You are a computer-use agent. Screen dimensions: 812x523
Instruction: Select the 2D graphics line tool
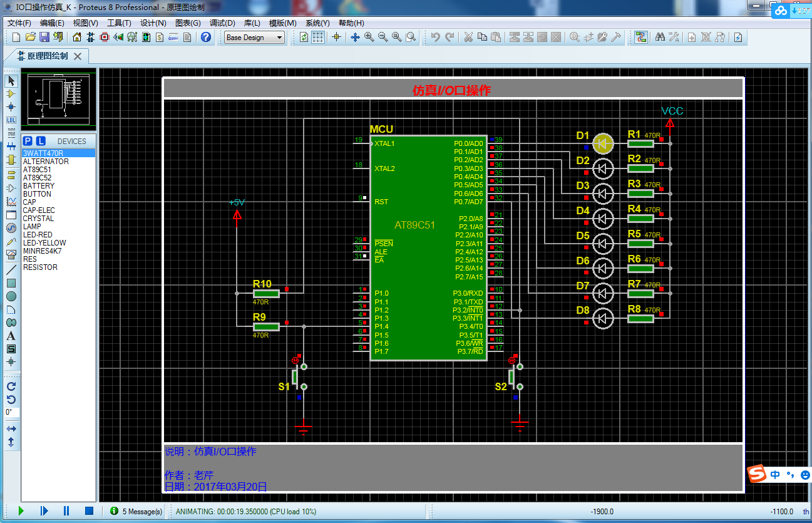click(11, 270)
